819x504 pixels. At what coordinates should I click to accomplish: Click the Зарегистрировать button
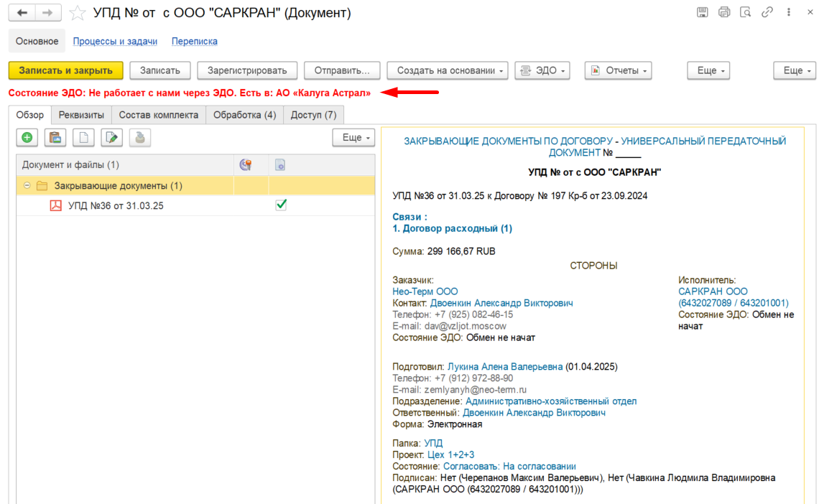[247, 70]
